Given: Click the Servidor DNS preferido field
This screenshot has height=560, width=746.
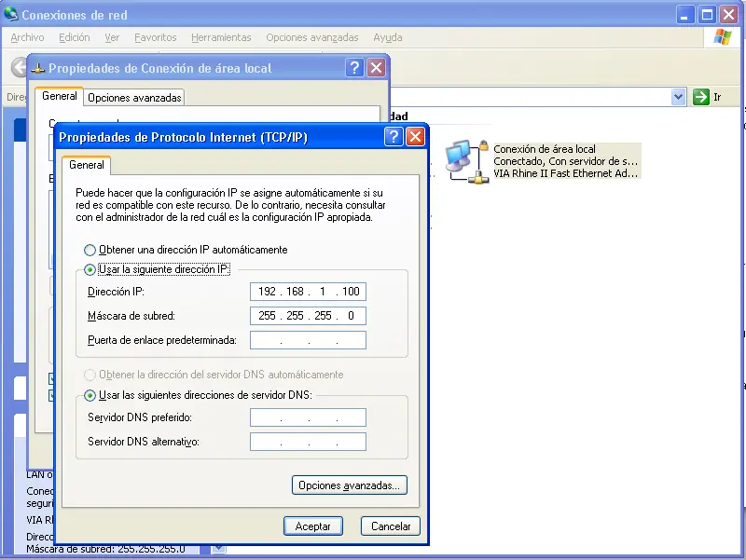Looking at the screenshot, I should pos(308,417).
